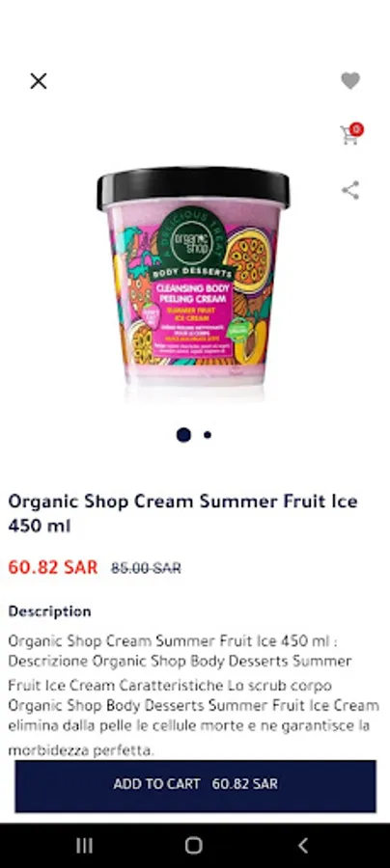Add product to favorites with heart icon
This screenshot has height=868, width=390.
coord(350,81)
